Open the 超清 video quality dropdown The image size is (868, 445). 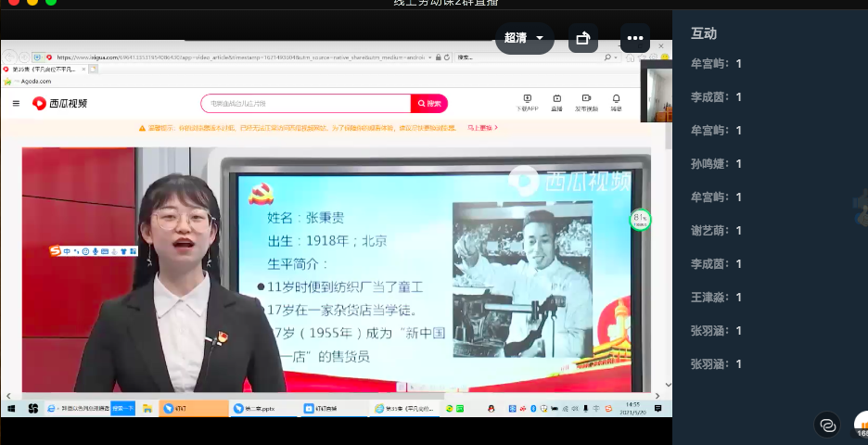click(524, 38)
